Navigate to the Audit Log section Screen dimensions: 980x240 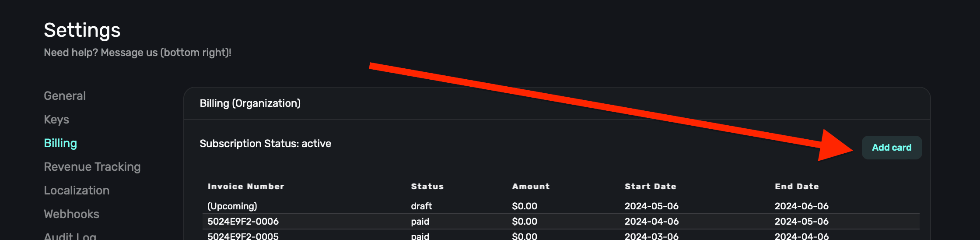click(70, 236)
